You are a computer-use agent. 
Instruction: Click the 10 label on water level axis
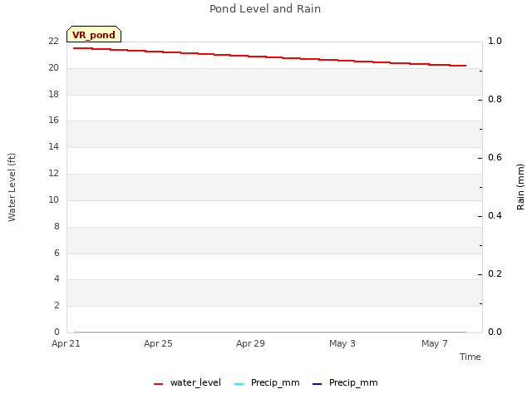(53, 199)
